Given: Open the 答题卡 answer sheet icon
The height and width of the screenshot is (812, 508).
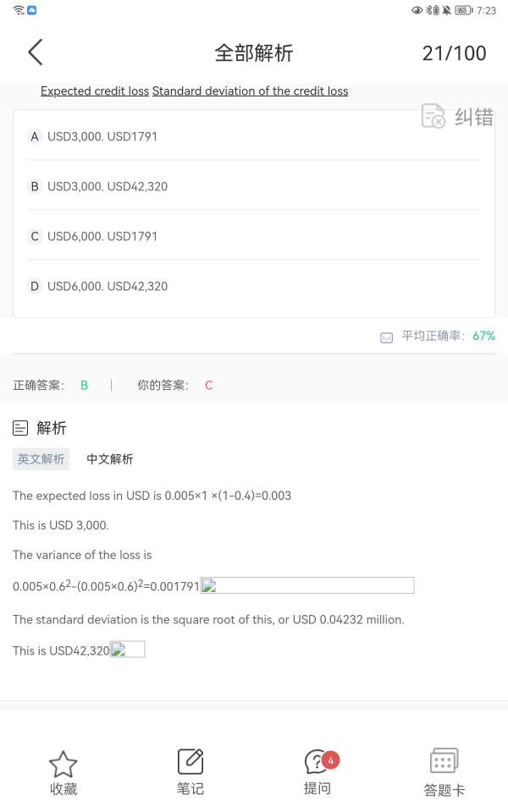Looking at the screenshot, I should 444,761.
